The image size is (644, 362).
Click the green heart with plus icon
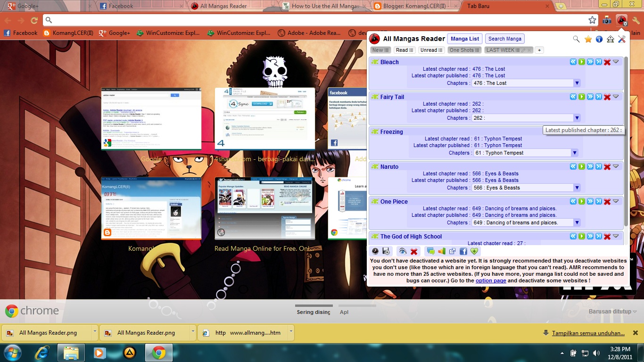(474, 251)
